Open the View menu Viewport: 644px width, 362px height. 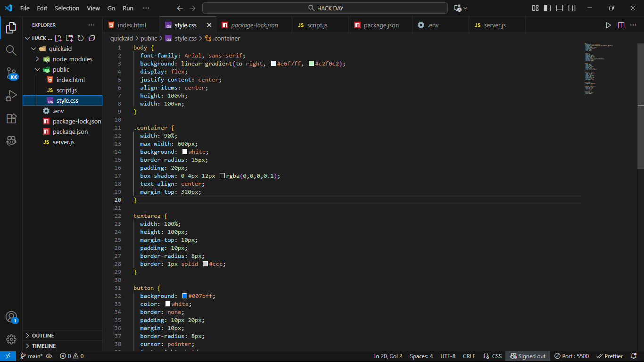pos(93,8)
